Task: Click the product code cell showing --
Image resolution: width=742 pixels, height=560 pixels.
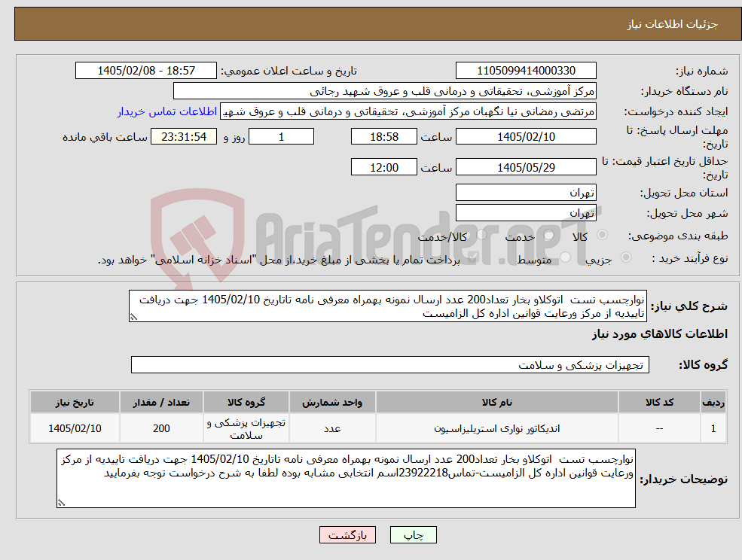Action: click(659, 428)
